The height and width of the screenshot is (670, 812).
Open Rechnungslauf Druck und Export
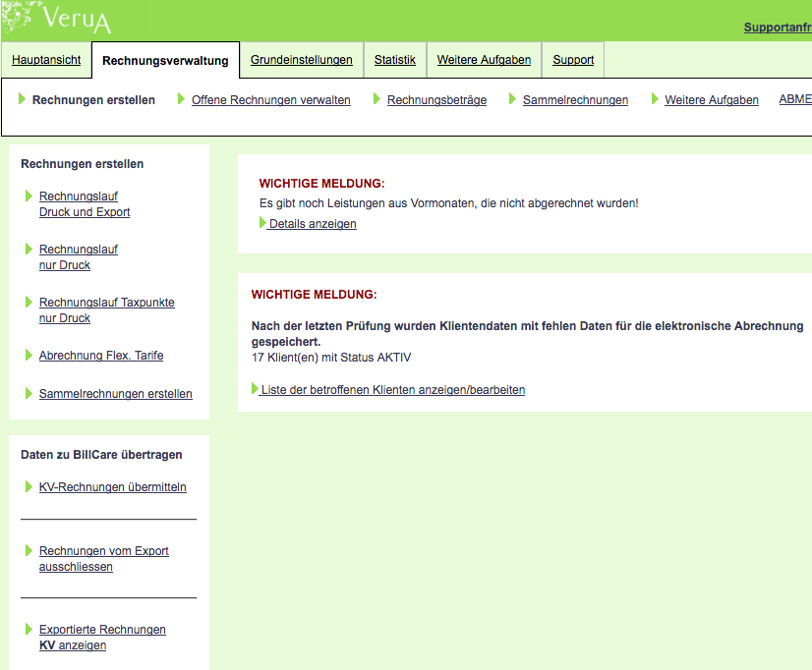coord(85,204)
